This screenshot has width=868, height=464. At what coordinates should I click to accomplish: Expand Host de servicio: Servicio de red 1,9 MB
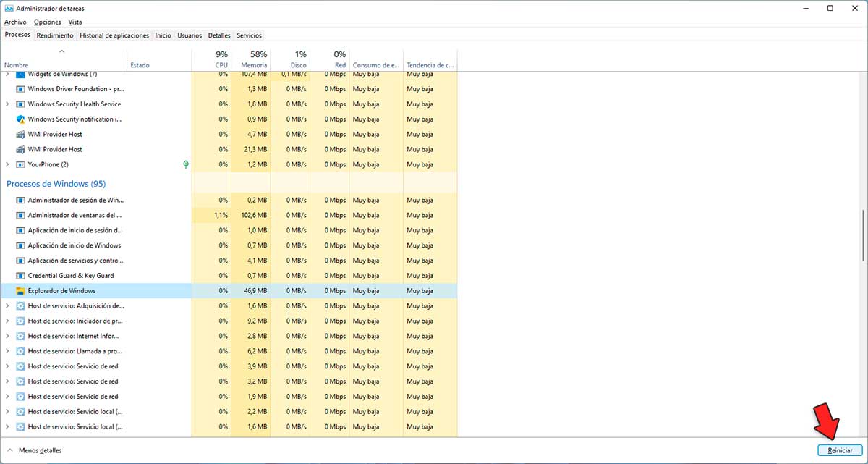tap(7, 397)
